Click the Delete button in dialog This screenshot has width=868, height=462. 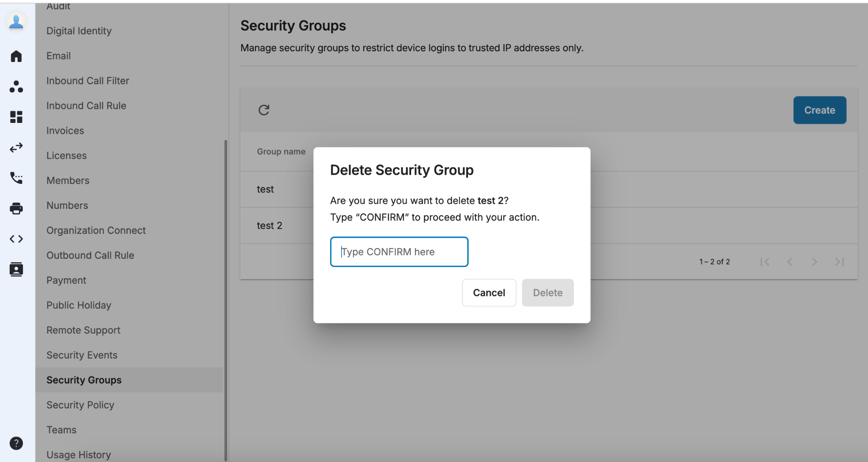pyautogui.click(x=548, y=292)
